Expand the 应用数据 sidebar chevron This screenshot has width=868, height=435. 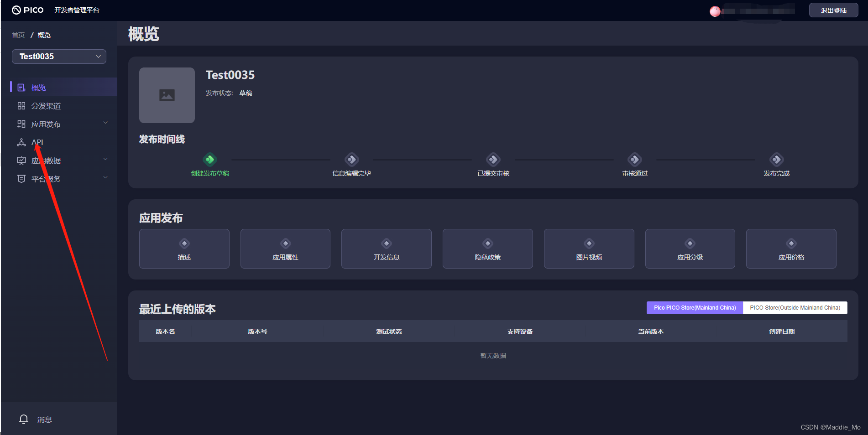[x=105, y=159]
